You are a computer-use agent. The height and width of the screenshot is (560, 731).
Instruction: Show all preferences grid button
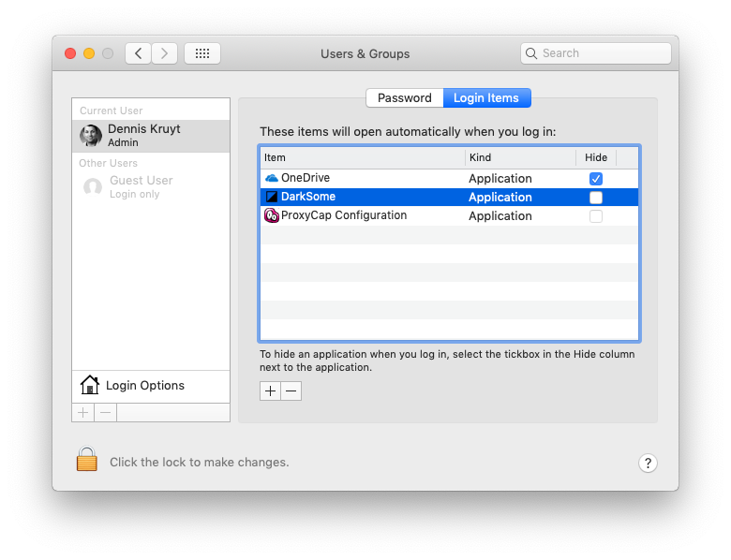point(202,53)
